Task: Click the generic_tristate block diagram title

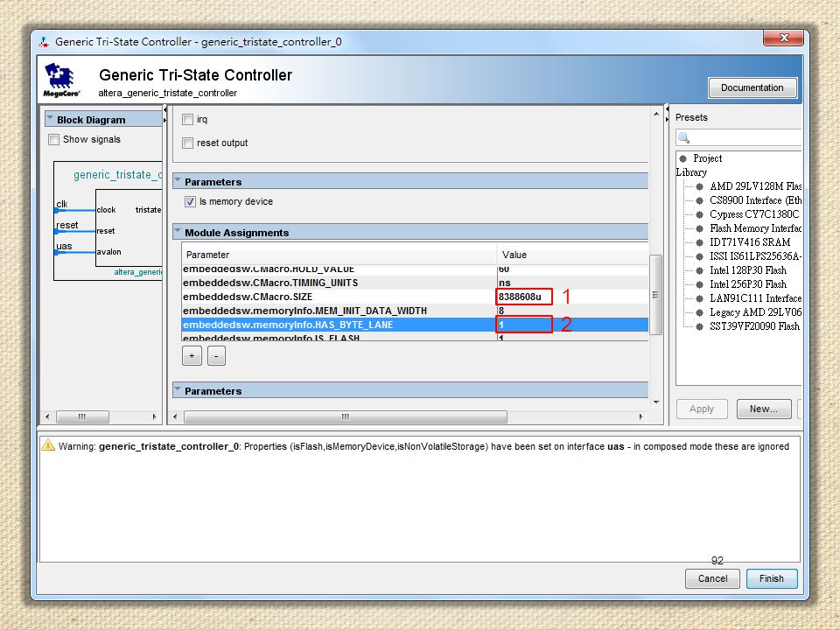Action: click(117, 175)
